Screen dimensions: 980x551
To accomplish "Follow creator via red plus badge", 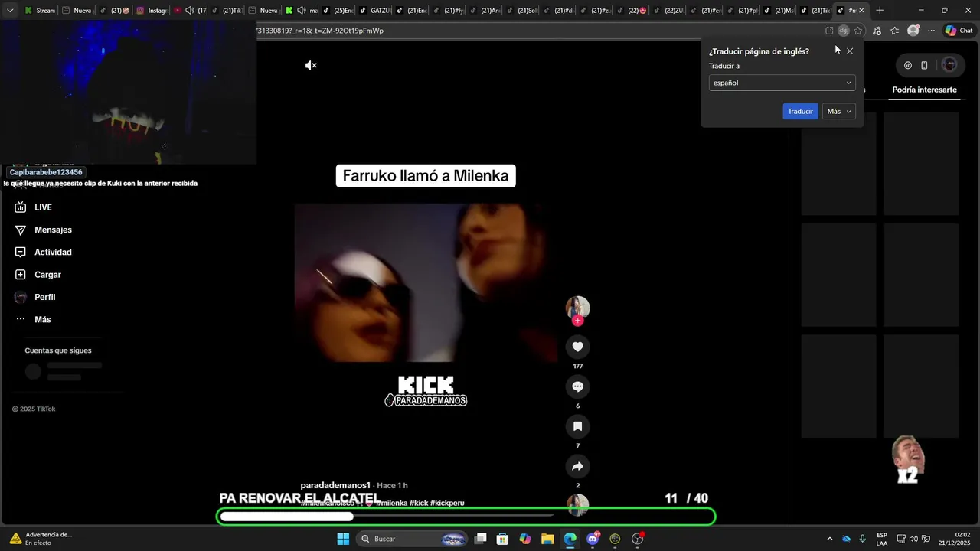I will (578, 321).
